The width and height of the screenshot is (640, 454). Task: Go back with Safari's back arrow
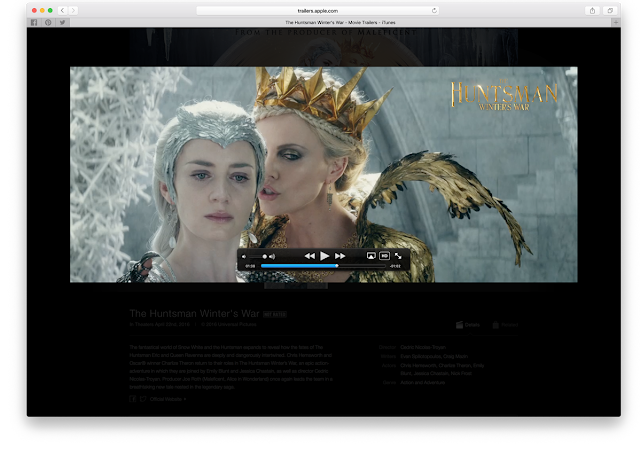pos(62,11)
